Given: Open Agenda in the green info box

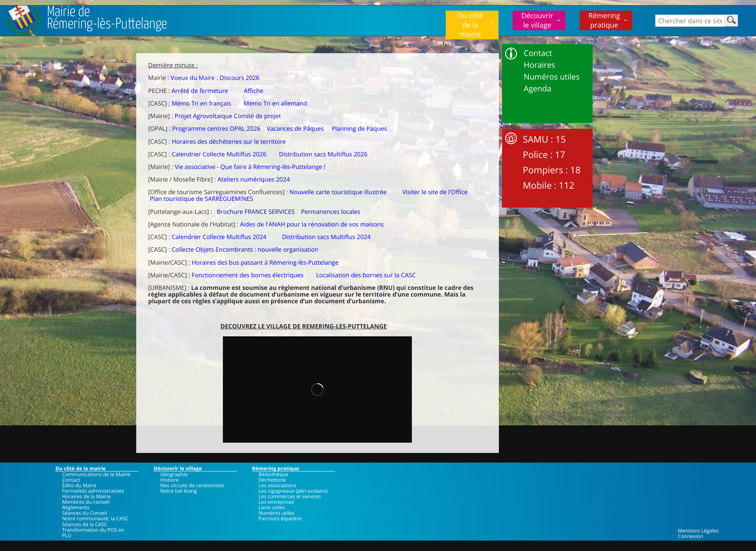Looking at the screenshot, I should point(537,89).
